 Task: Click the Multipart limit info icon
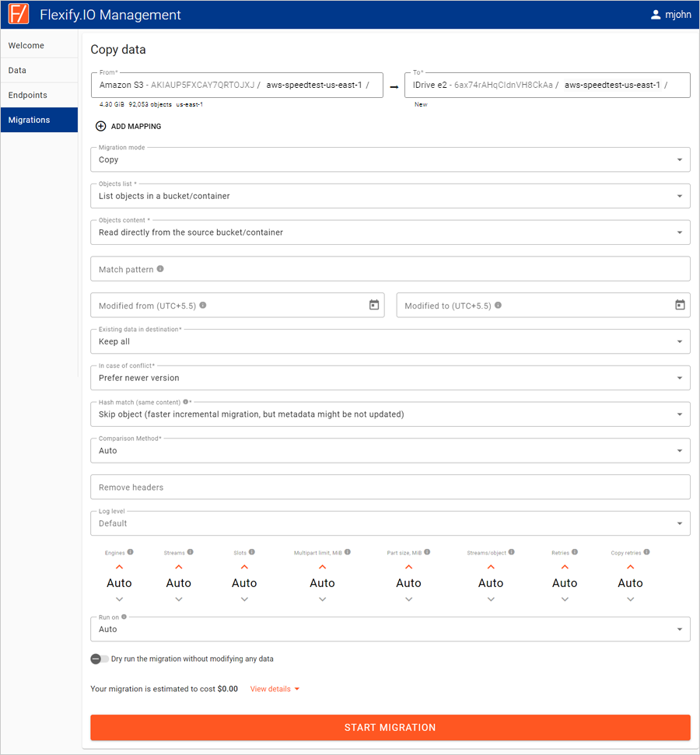click(348, 552)
